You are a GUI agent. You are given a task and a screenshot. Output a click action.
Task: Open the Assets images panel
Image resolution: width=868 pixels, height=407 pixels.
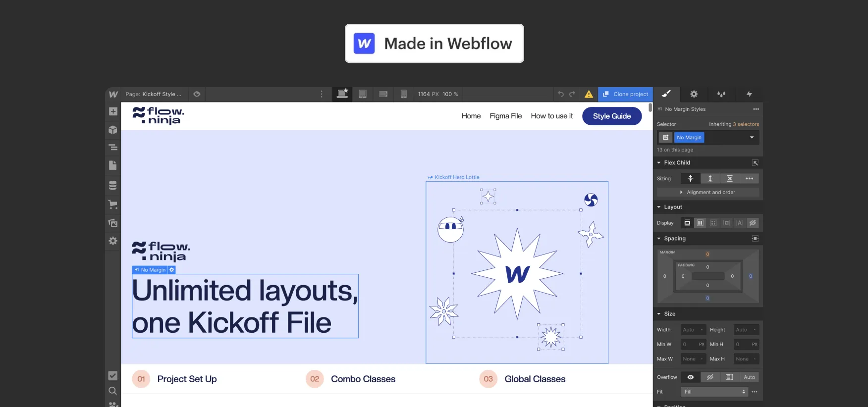tap(113, 223)
